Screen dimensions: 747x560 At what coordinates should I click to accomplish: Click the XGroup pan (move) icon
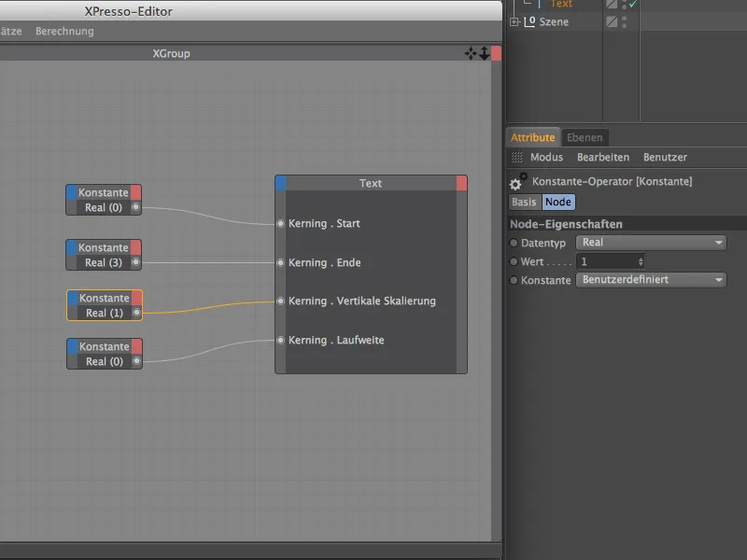(471, 53)
